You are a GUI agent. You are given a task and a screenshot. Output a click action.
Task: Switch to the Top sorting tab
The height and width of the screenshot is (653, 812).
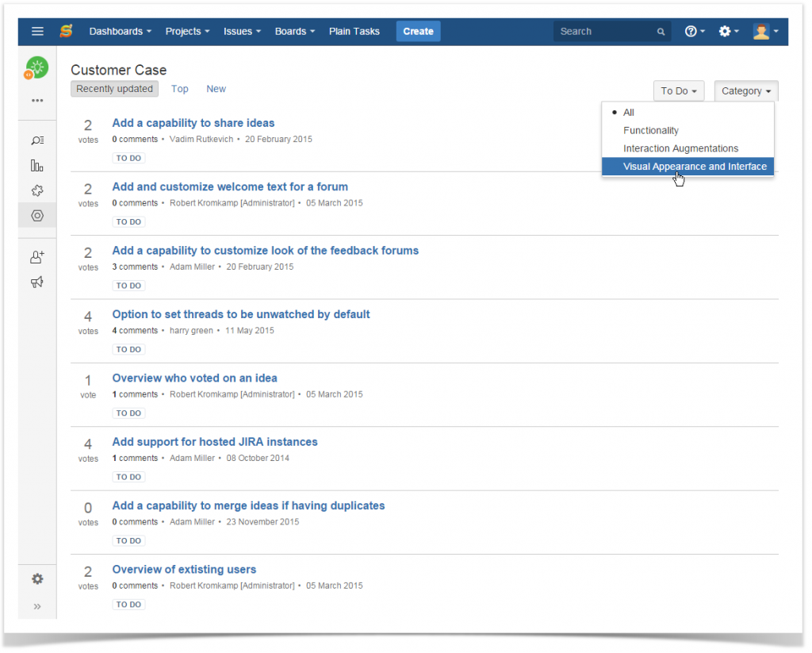[x=179, y=89]
